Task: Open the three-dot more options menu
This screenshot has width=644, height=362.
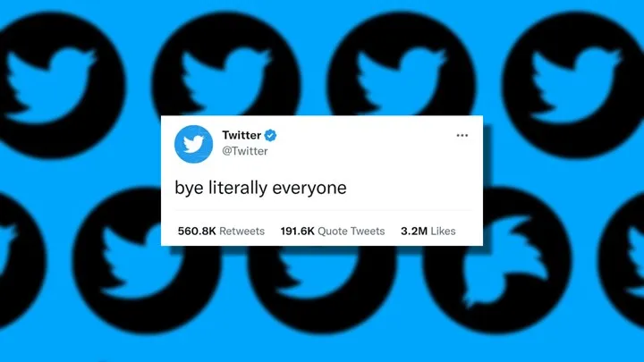Action: pos(462,136)
